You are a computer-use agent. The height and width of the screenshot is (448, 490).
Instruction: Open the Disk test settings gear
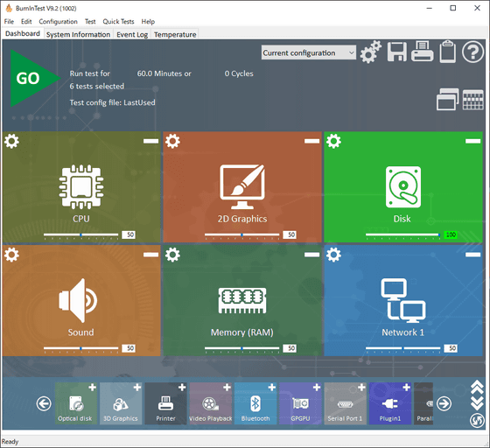(333, 141)
